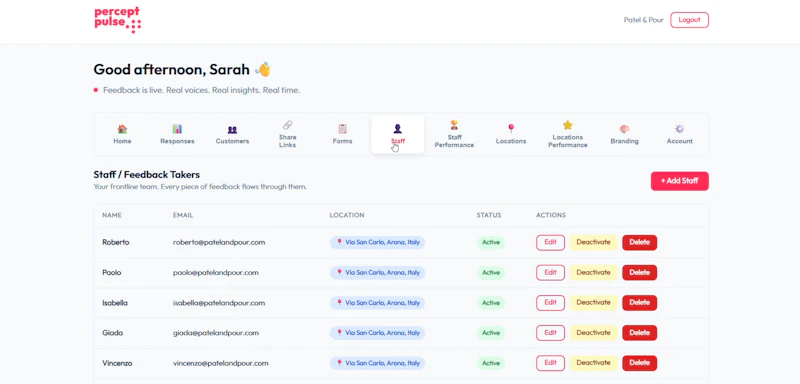
Task: Edit Giada's staff record
Action: point(551,333)
